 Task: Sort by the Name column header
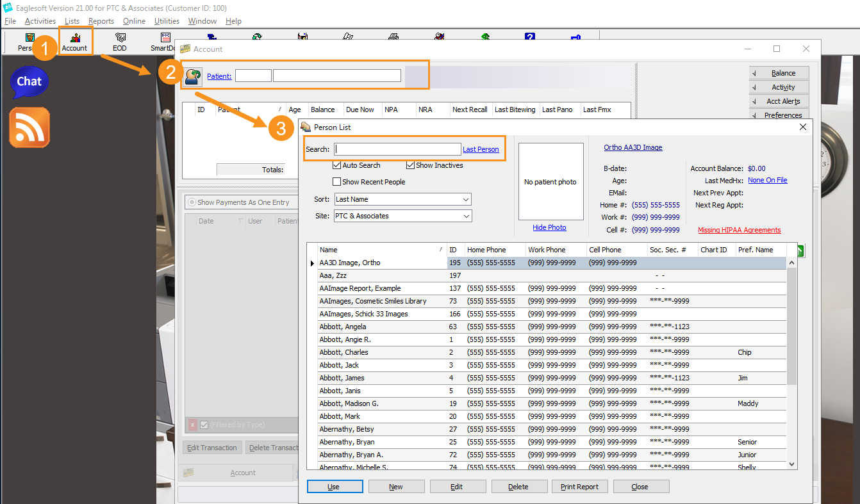pos(381,250)
